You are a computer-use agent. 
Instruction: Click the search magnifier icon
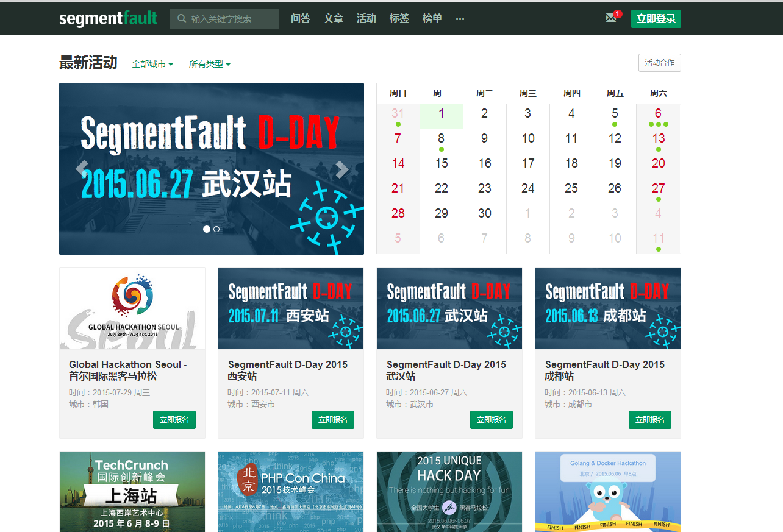coord(182,19)
